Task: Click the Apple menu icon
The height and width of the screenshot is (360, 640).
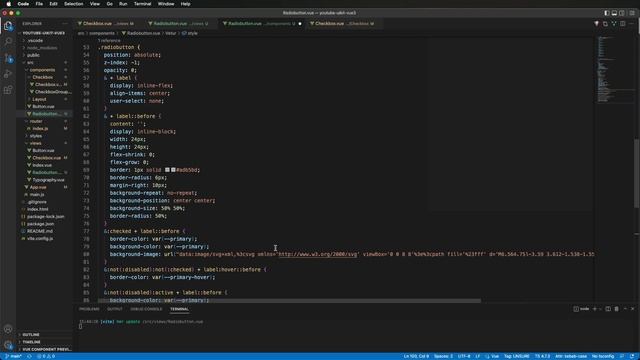Action: 9,4
